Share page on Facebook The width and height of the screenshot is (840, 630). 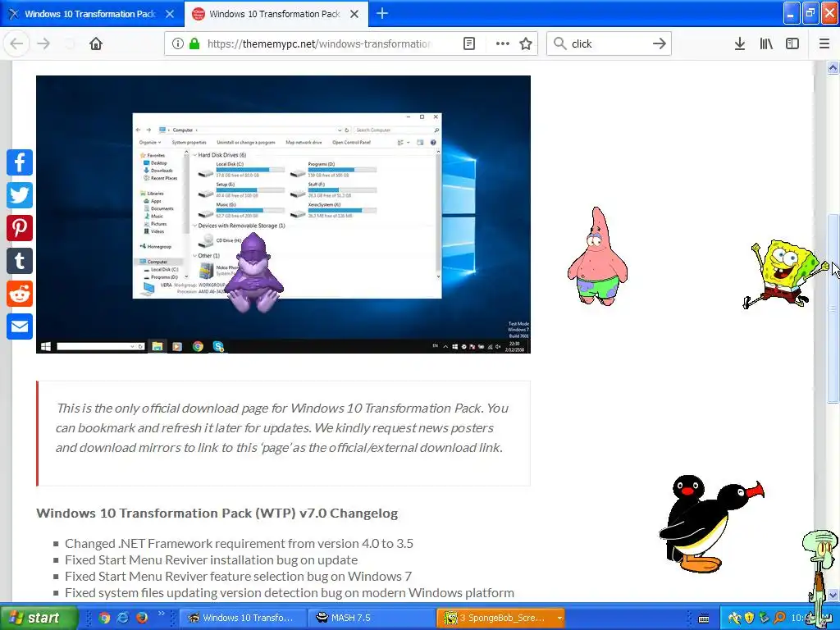[20, 162]
